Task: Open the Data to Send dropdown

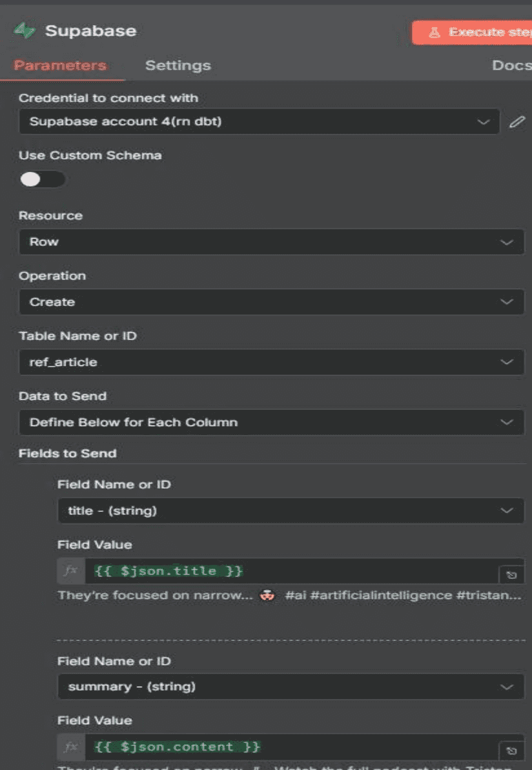Action: pos(271,422)
